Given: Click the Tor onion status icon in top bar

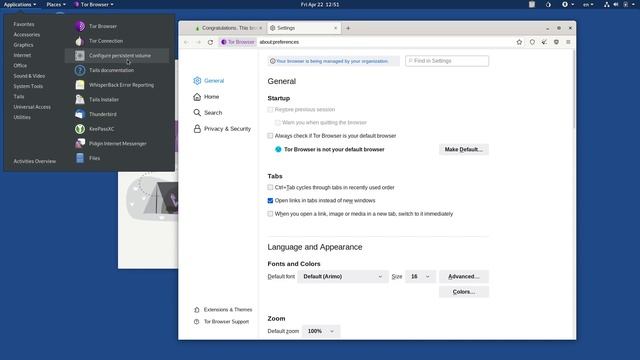Looking at the screenshot, I should [x=548, y=4].
